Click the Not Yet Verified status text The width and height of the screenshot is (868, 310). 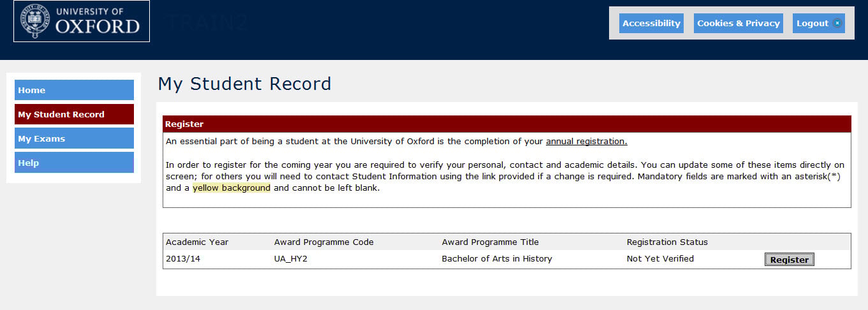pyautogui.click(x=660, y=259)
